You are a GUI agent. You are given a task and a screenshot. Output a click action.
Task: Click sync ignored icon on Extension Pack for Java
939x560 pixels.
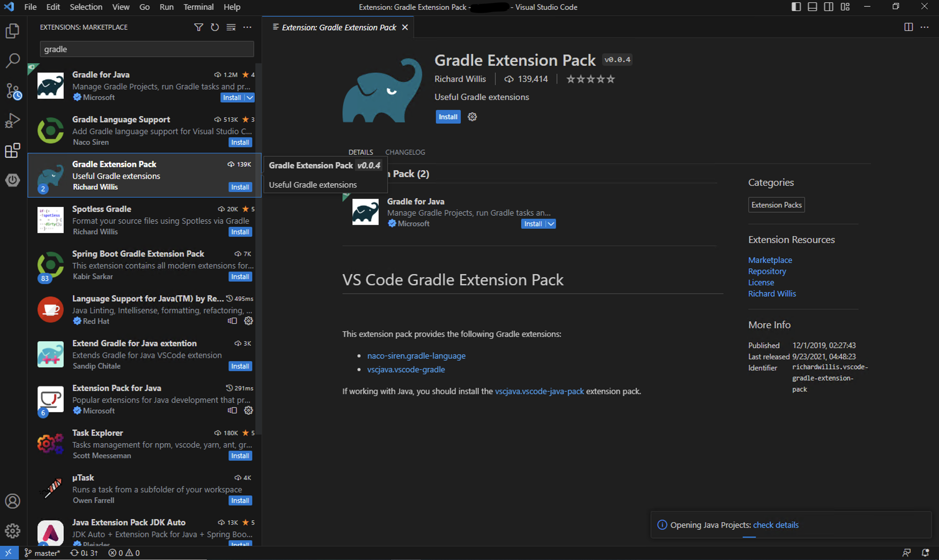(x=232, y=410)
